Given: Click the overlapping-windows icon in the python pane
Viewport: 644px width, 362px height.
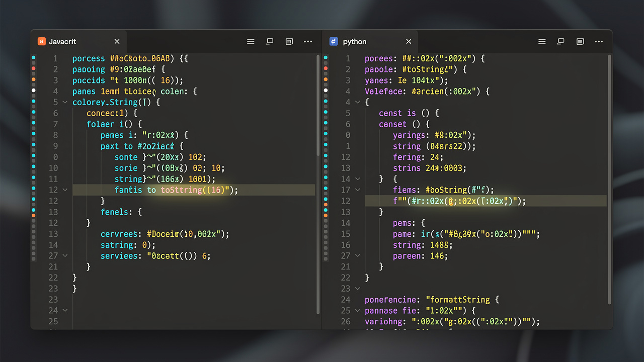Looking at the screenshot, I should pos(561,42).
